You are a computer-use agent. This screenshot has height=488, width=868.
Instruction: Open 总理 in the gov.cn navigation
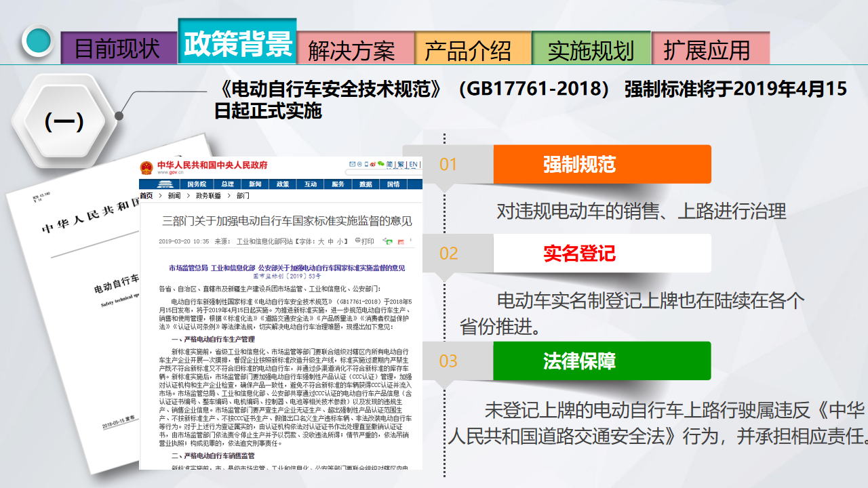point(228,184)
